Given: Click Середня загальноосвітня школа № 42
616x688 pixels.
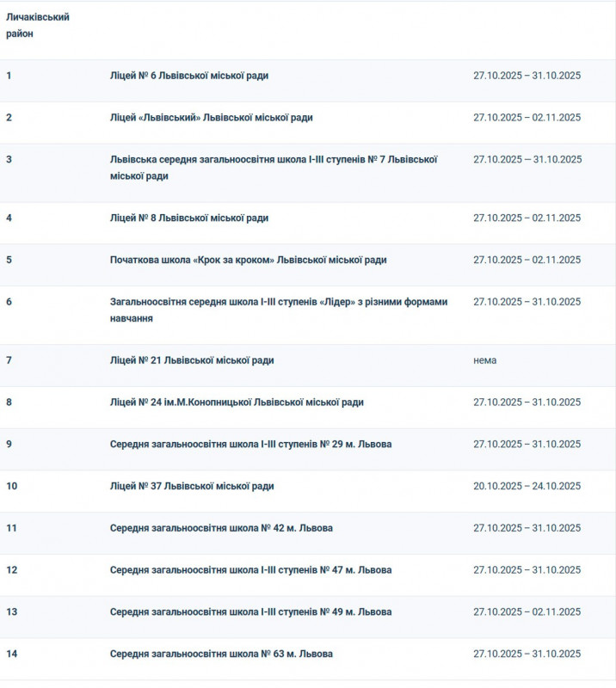Looking at the screenshot, I should (221, 528).
